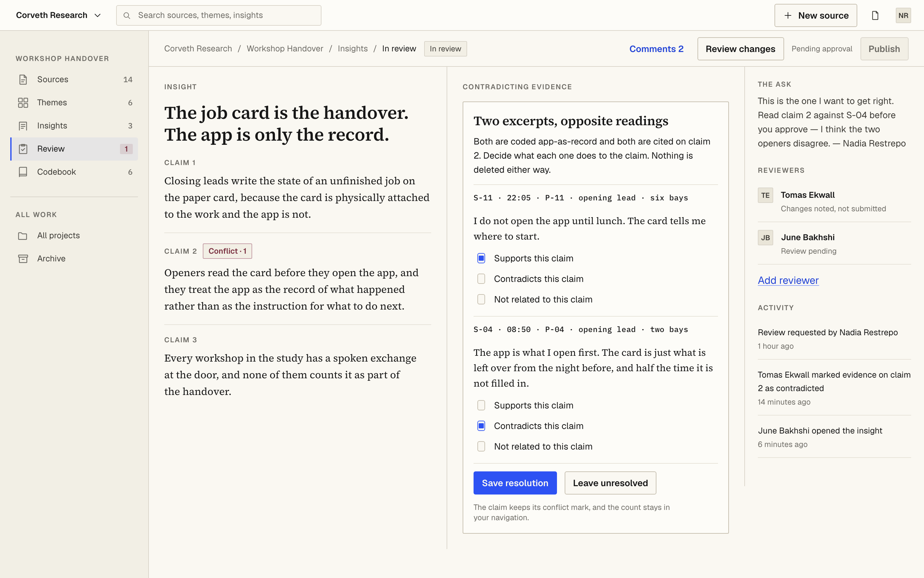Image resolution: width=924 pixels, height=578 pixels.
Task: Click Tomas Ekwall's TE avatar
Action: click(765, 195)
